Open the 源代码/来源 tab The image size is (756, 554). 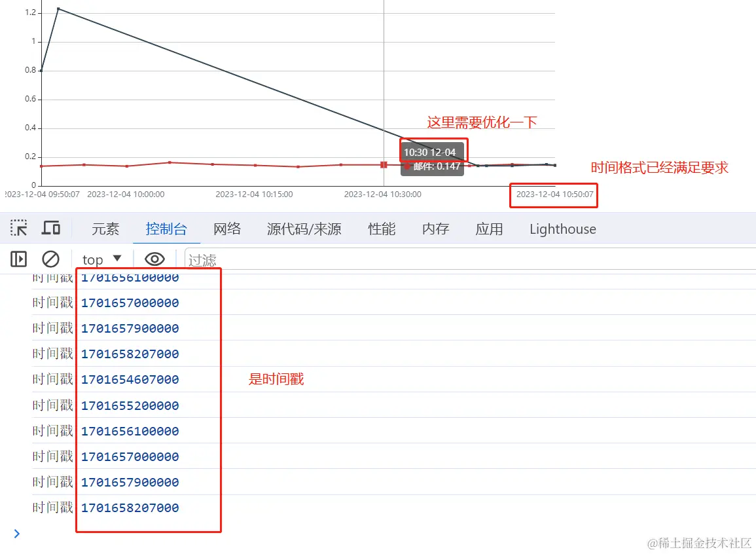click(304, 229)
